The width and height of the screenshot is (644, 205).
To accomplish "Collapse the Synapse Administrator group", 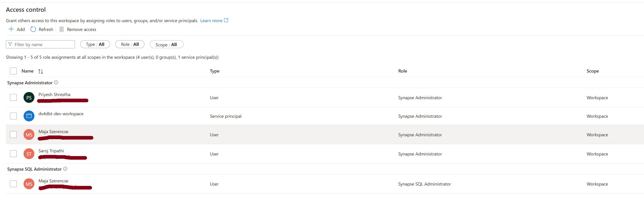I will pos(30,83).
